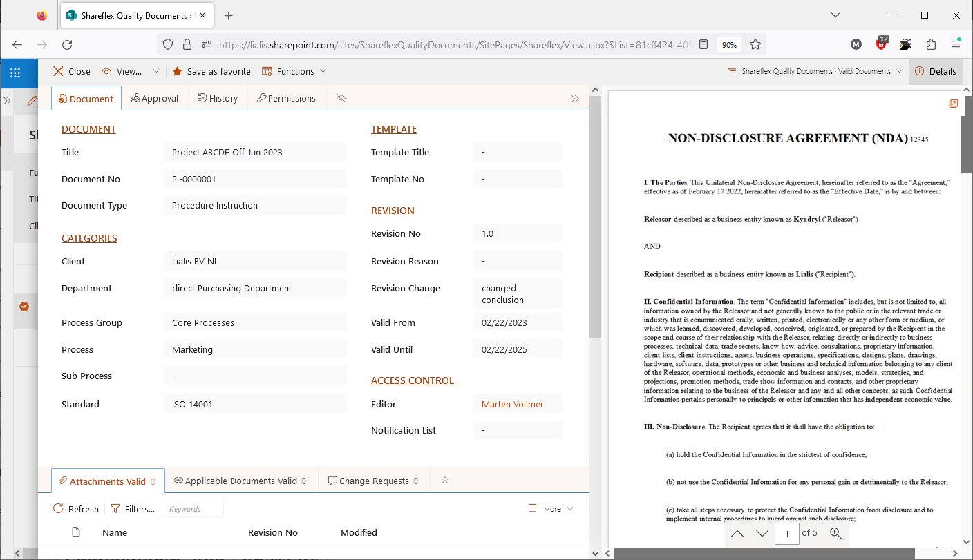Screen dimensions: 973x560
Task: Click the browser zoom 90% indicator
Action: pos(728,44)
